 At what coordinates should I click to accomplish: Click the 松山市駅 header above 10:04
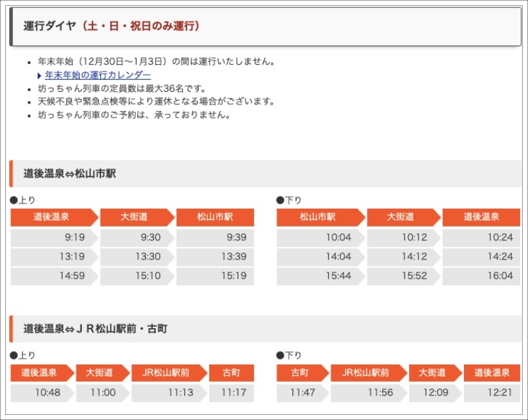coord(321,217)
